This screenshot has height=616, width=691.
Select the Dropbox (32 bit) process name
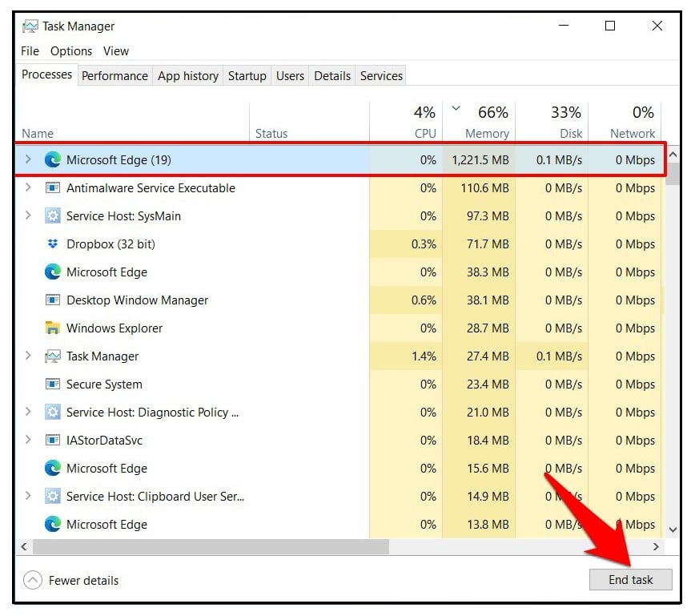pyautogui.click(x=110, y=244)
